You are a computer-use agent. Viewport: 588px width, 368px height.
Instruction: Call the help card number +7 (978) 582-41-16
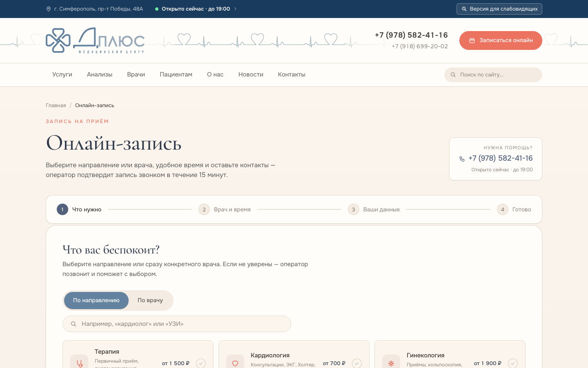[x=501, y=158]
